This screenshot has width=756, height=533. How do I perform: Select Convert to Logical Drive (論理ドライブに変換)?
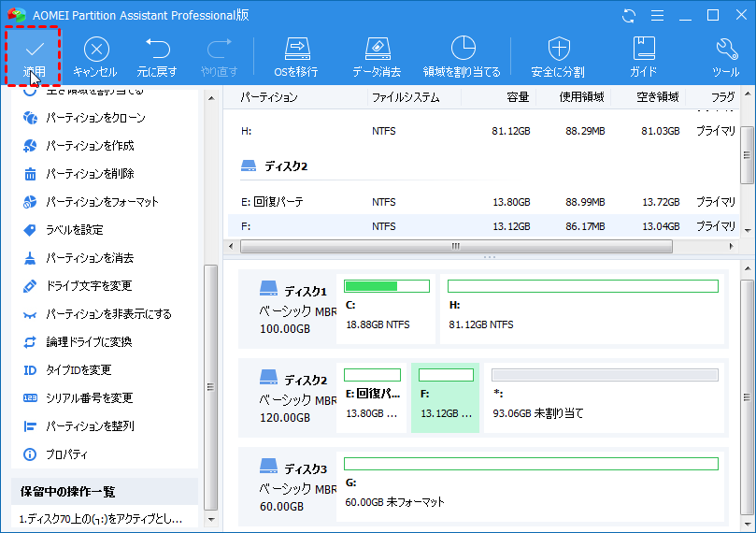(x=78, y=342)
